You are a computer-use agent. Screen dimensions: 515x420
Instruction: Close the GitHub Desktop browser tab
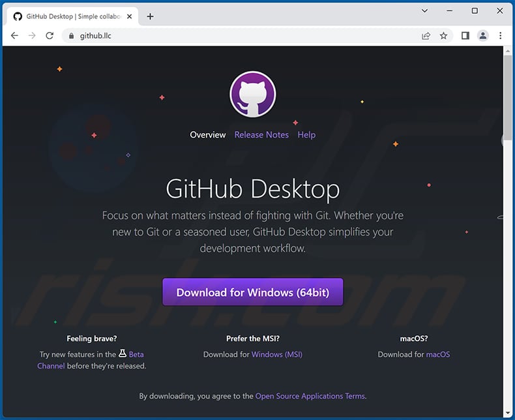130,16
